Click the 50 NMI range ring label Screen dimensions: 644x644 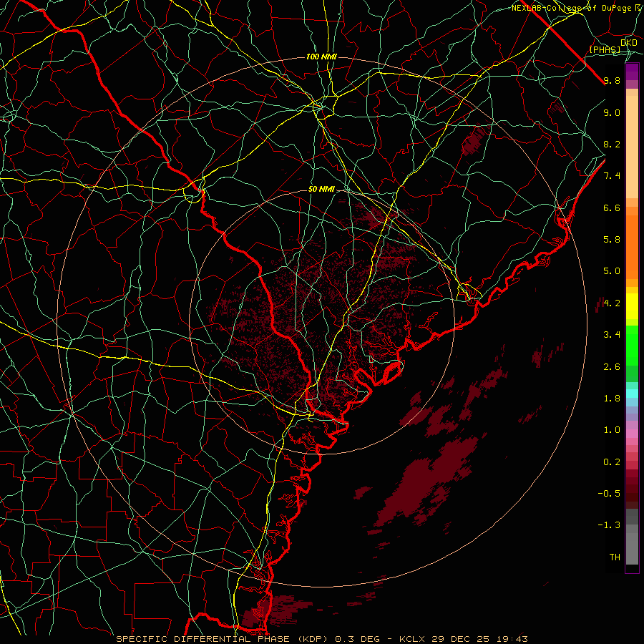pyautogui.click(x=321, y=190)
